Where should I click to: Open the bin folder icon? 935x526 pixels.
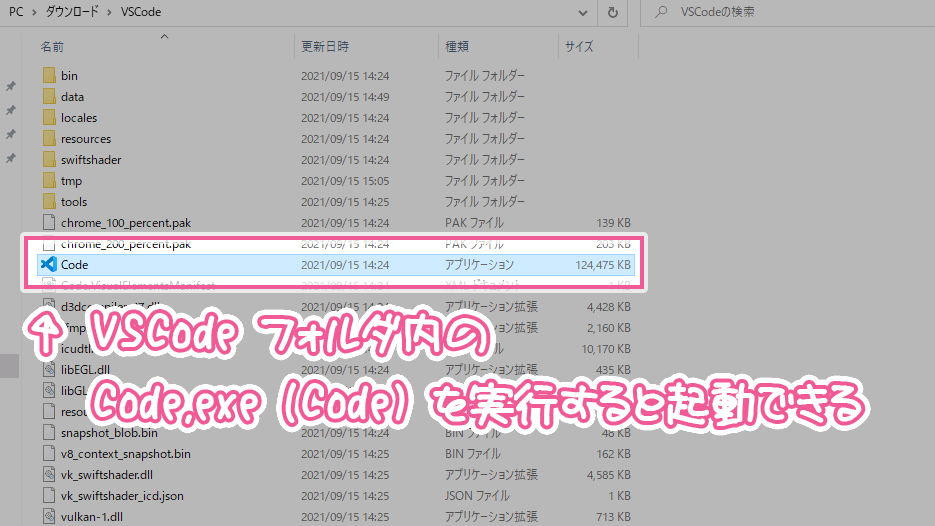tap(49, 76)
